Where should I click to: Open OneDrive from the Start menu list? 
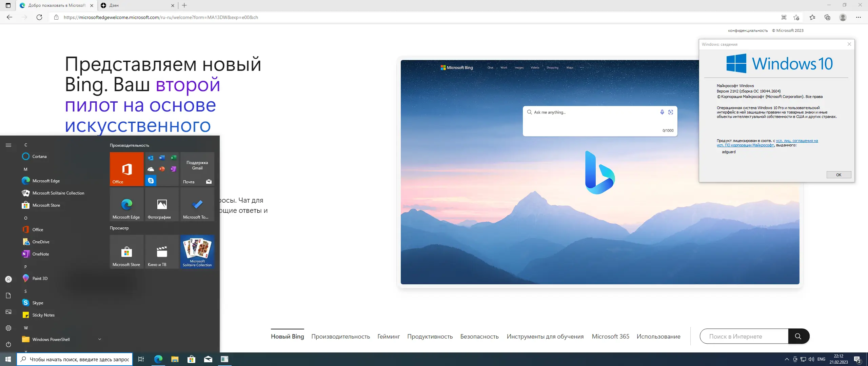pos(41,242)
